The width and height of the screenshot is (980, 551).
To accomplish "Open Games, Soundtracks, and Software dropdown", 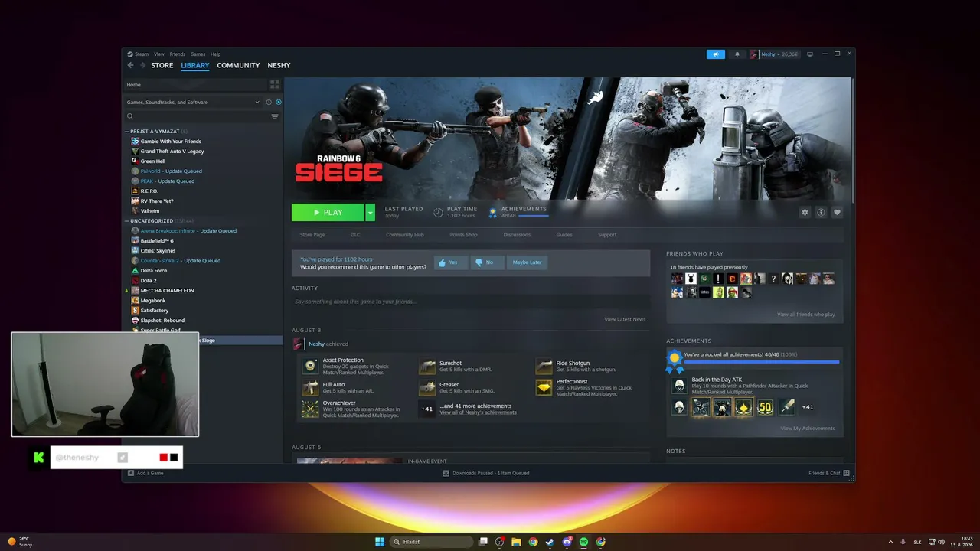I will tap(194, 103).
